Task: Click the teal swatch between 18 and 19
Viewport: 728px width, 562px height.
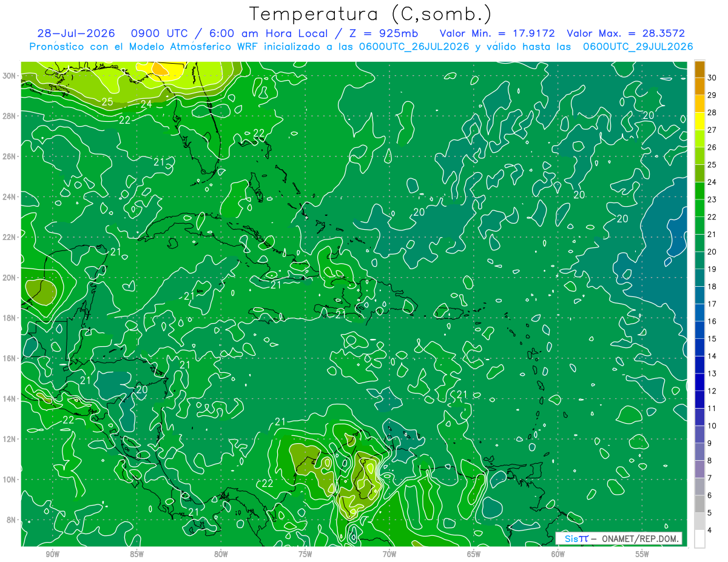Action: pyautogui.click(x=700, y=278)
